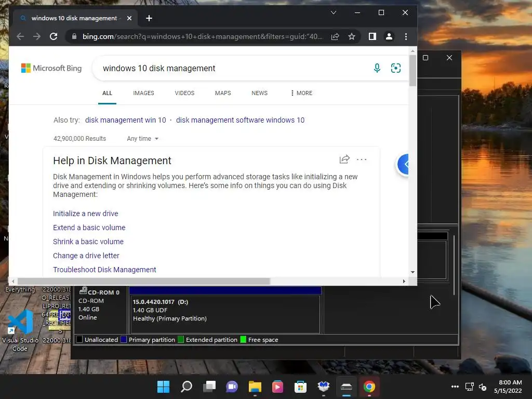The width and height of the screenshot is (532, 399).
Task: Open the tab search chevron
Action: click(334, 12)
